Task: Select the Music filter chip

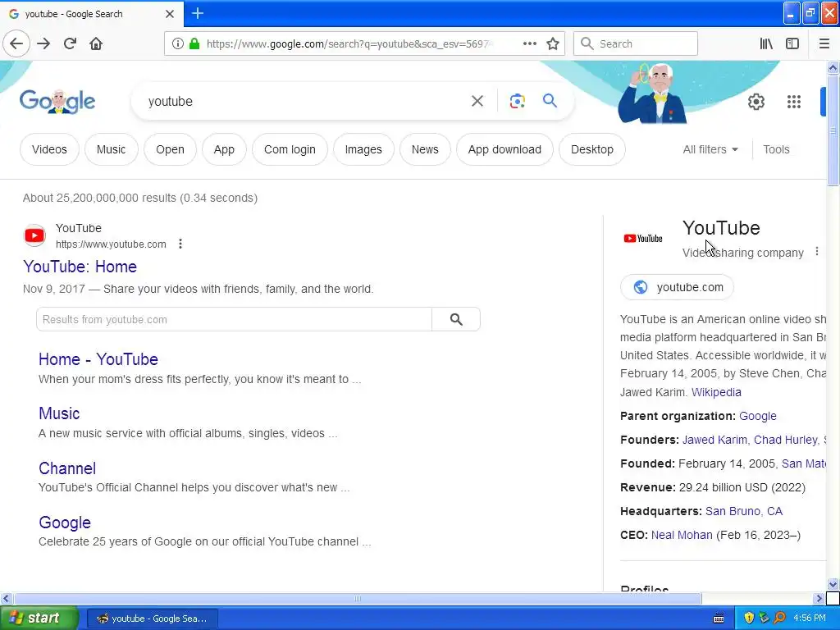Action: 111,149
